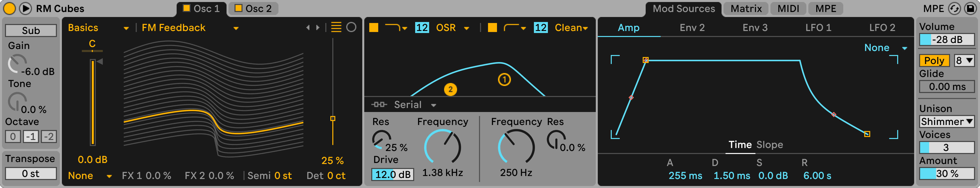Switch wavetable view to lines display
980x188 pixels.
point(336,27)
